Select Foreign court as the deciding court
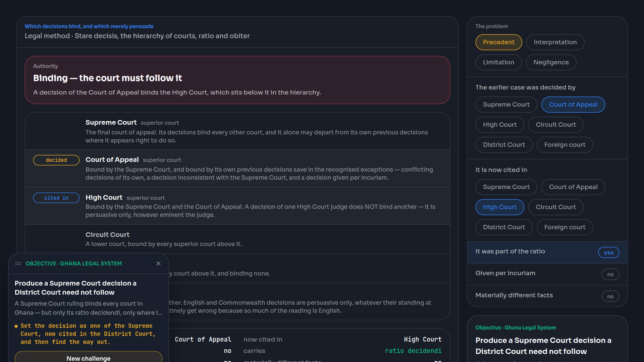The image size is (644, 362). (x=565, y=145)
